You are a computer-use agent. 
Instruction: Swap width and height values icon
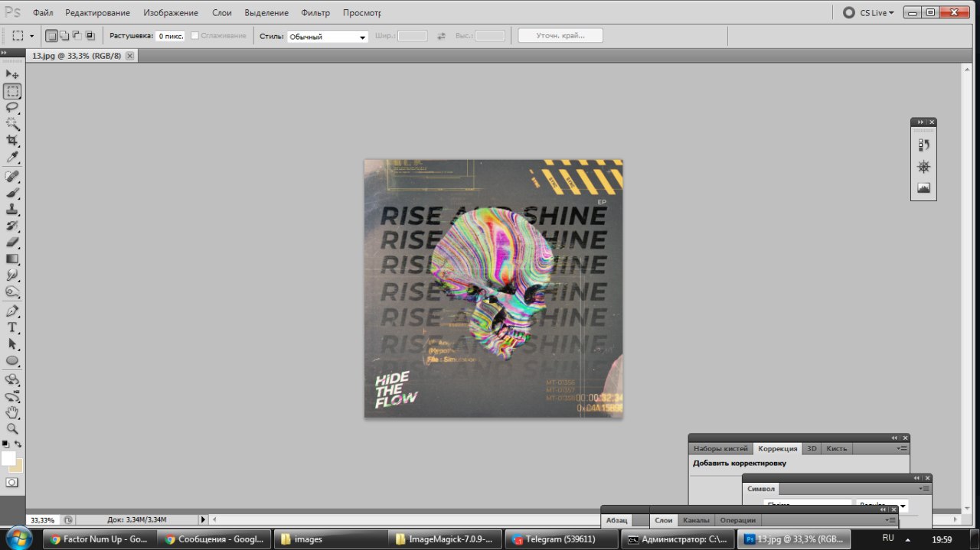441,36
